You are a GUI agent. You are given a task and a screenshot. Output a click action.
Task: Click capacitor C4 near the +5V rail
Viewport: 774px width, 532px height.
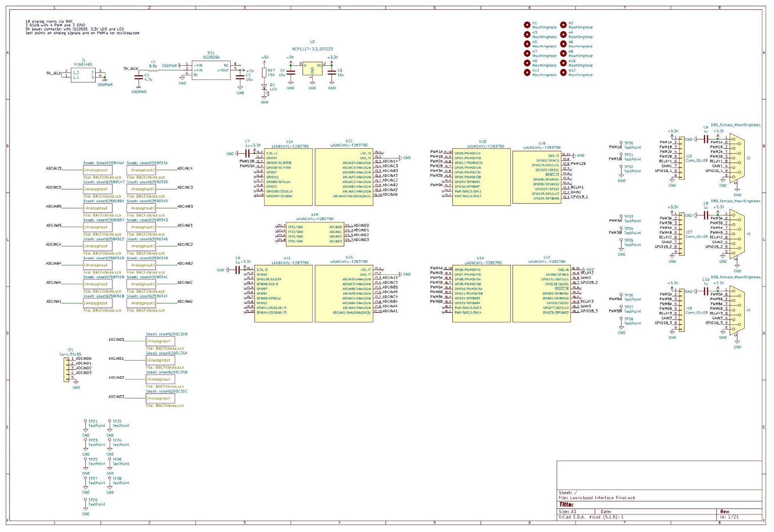[290, 73]
